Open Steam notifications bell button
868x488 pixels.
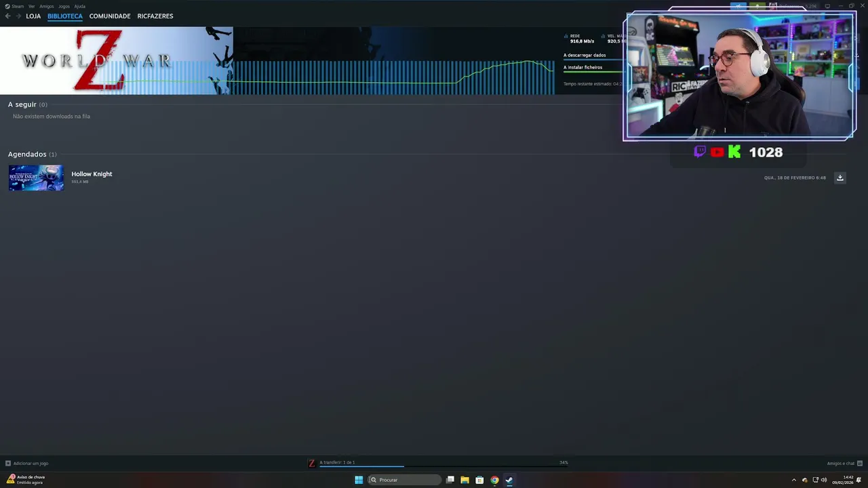coord(757,6)
